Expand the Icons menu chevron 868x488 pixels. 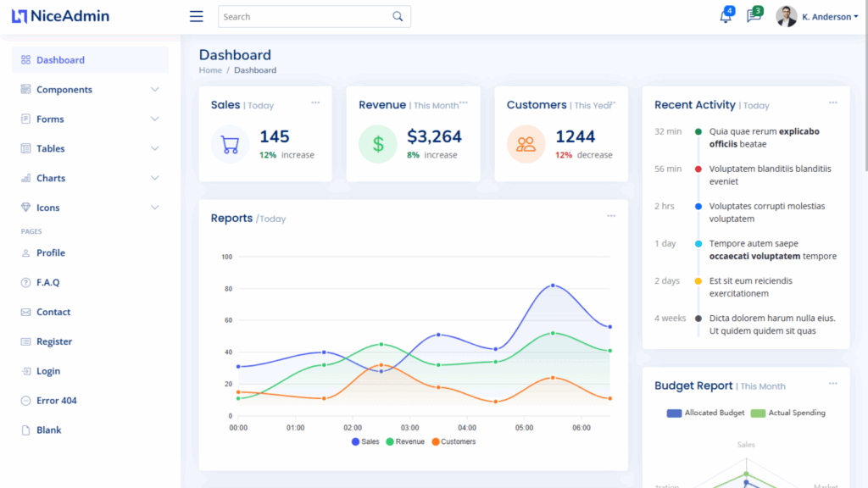tap(155, 208)
